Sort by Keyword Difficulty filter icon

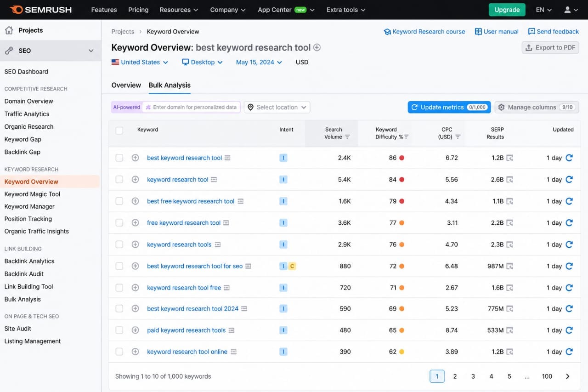[406, 137]
